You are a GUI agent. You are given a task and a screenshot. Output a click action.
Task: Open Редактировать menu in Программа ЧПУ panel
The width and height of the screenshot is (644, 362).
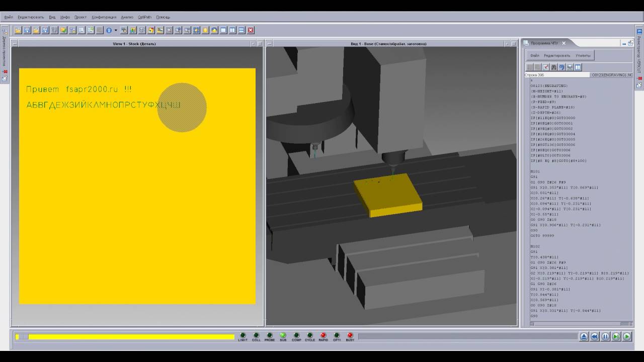point(557,55)
